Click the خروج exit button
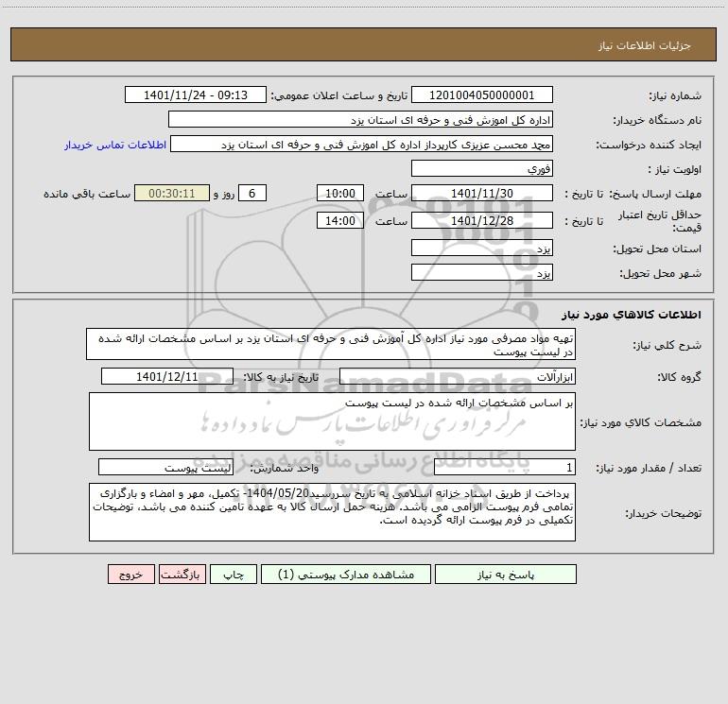Image resolution: width=728 pixels, height=704 pixels. point(130,574)
